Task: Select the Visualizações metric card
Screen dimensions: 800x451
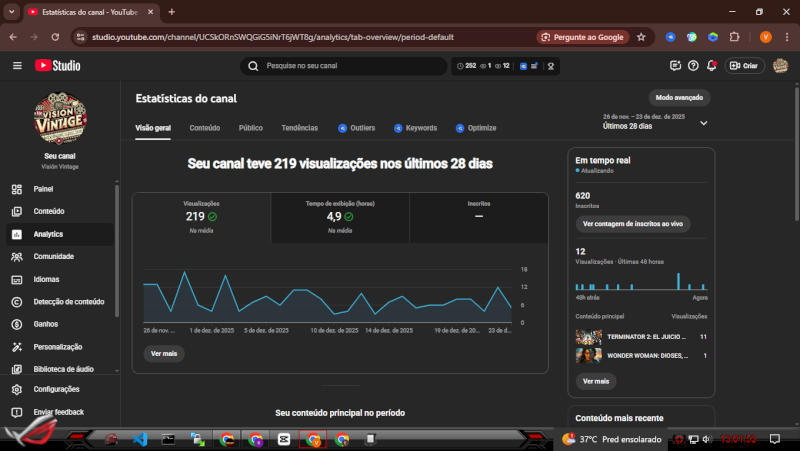Action: click(201, 216)
